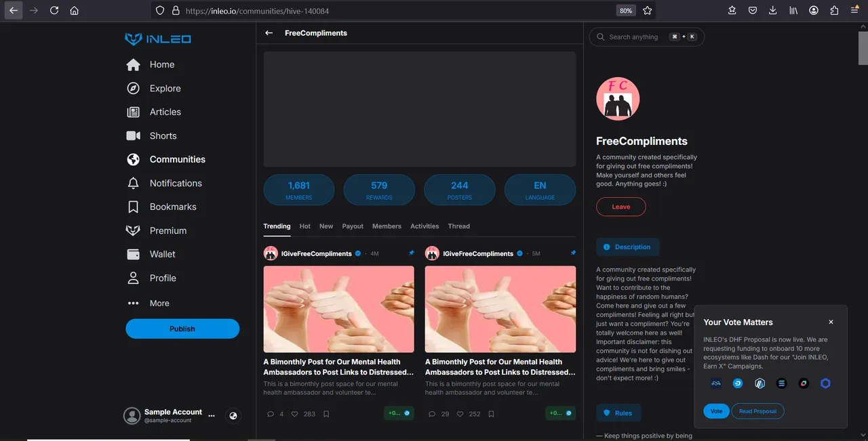Close the Your Vote Matters popup
Viewport: 868px width, 441px height.
coord(831,322)
